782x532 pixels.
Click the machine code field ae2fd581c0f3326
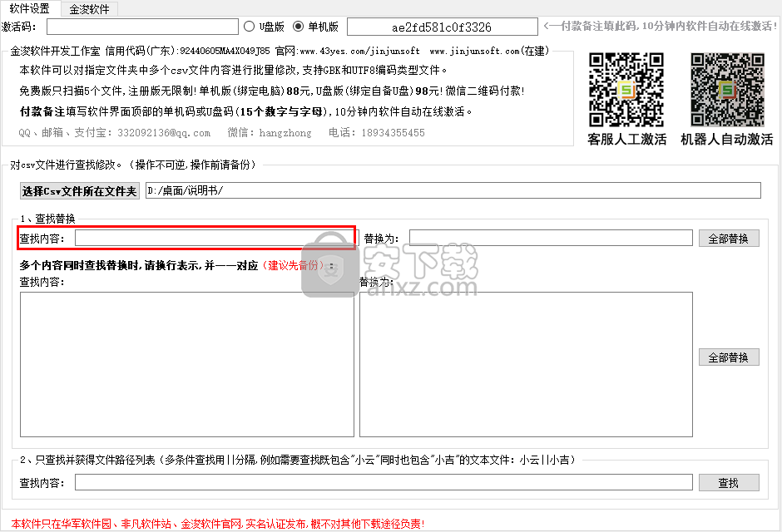(x=442, y=27)
